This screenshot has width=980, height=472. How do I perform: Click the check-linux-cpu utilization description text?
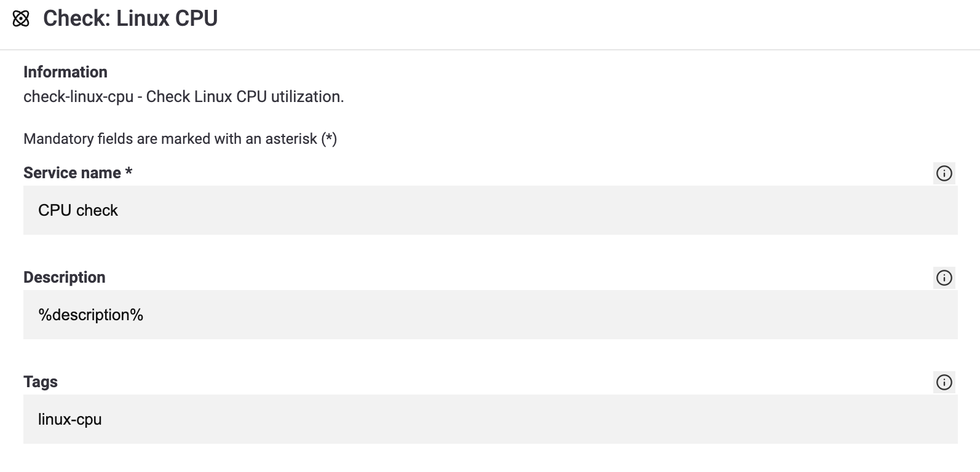(x=184, y=96)
